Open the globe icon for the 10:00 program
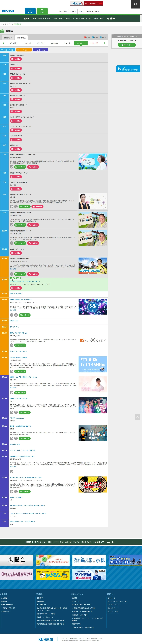Viewport: 142px width, 644px height. pos(11,243)
